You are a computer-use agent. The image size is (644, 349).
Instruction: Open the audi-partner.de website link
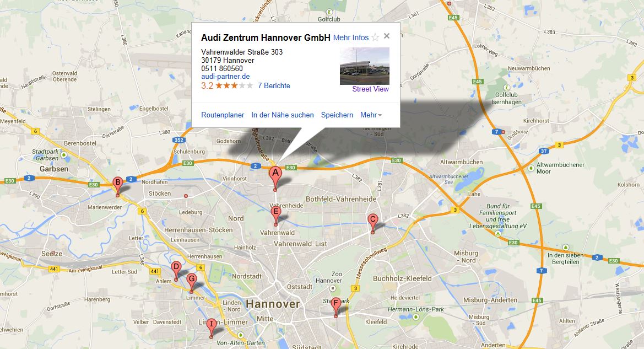click(x=225, y=77)
